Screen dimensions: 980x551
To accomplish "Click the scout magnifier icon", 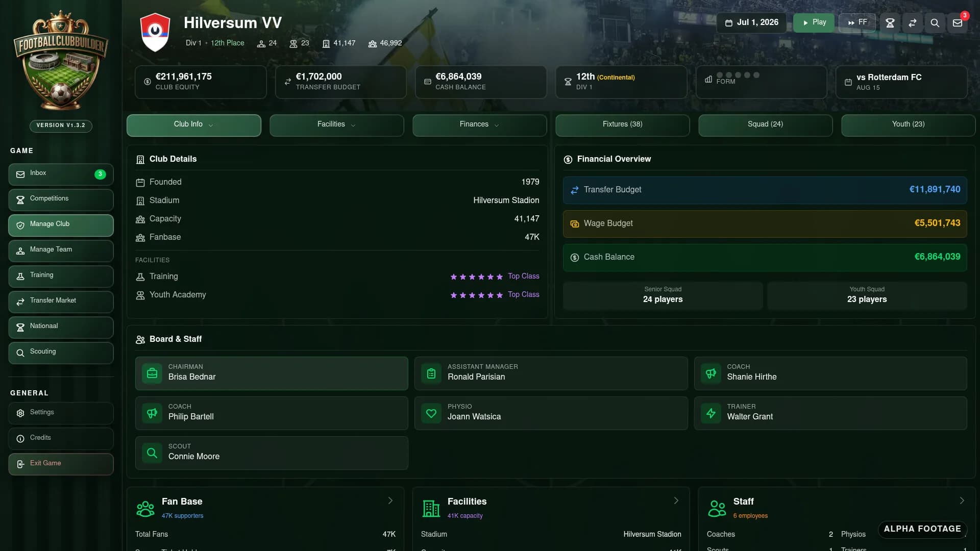I will (152, 453).
